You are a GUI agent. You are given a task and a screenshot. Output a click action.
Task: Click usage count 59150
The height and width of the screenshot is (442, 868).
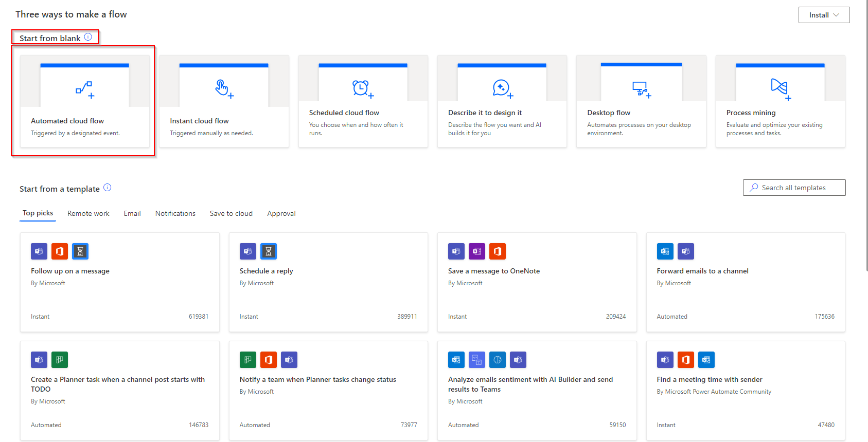pyautogui.click(x=617, y=425)
